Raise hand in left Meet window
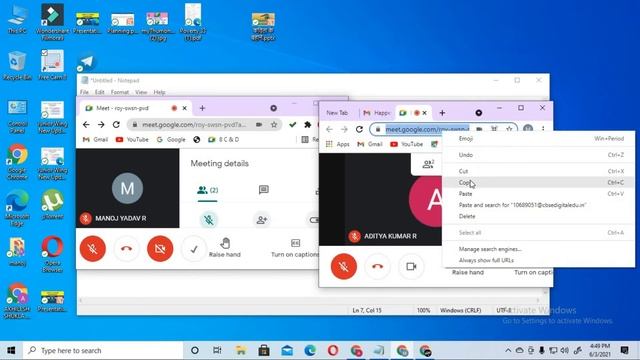The height and width of the screenshot is (360, 640). (225, 248)
